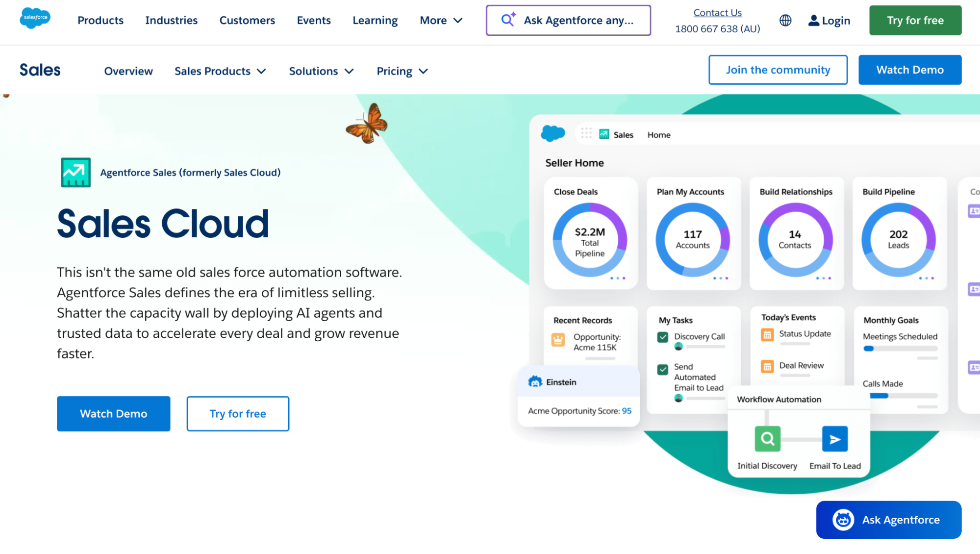Click the Total Pipeline donut chart
This screenshot has height=554, width=980.
[x=590, y=240]
